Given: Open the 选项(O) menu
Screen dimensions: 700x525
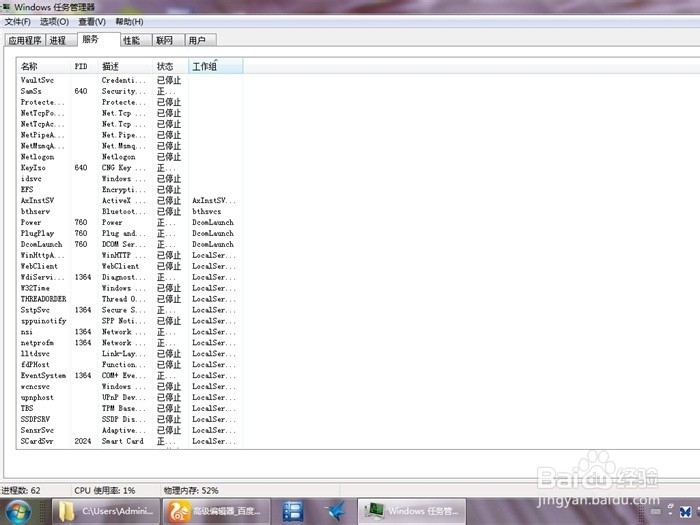Looking at the screenshot, I should [54, 21].
